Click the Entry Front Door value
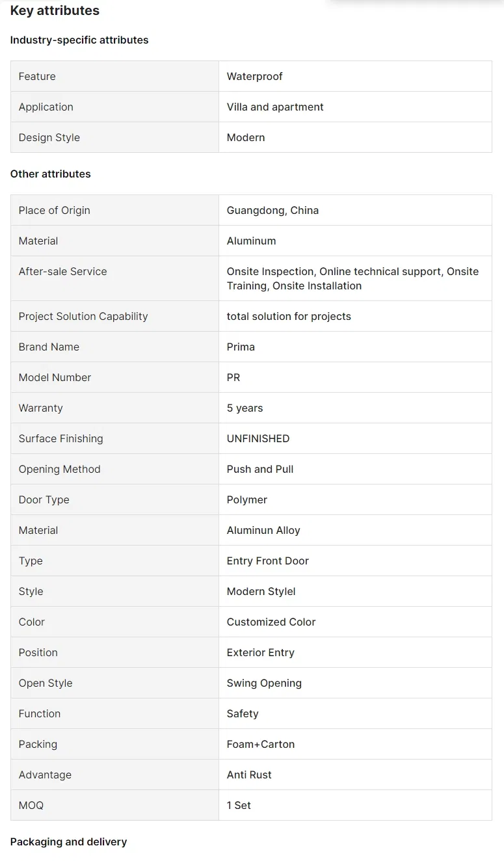This screenshot has width=504, height=861. (268, 561)
